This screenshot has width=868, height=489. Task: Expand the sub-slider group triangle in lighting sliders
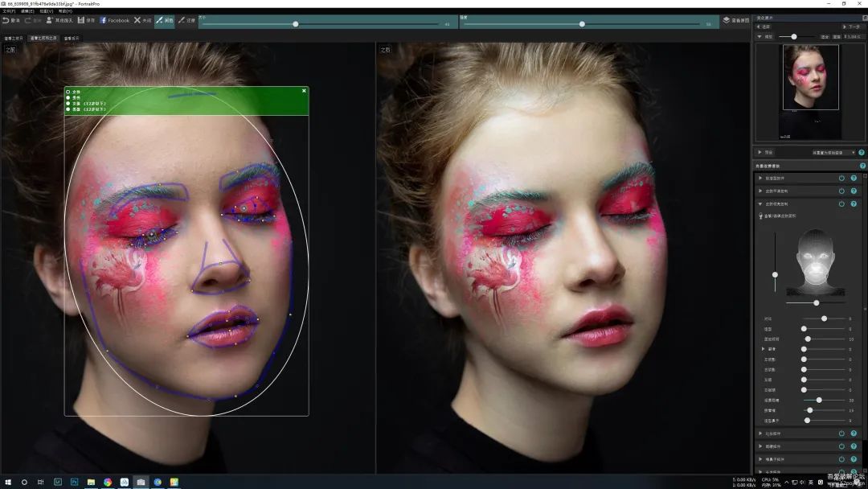point(764,349)
